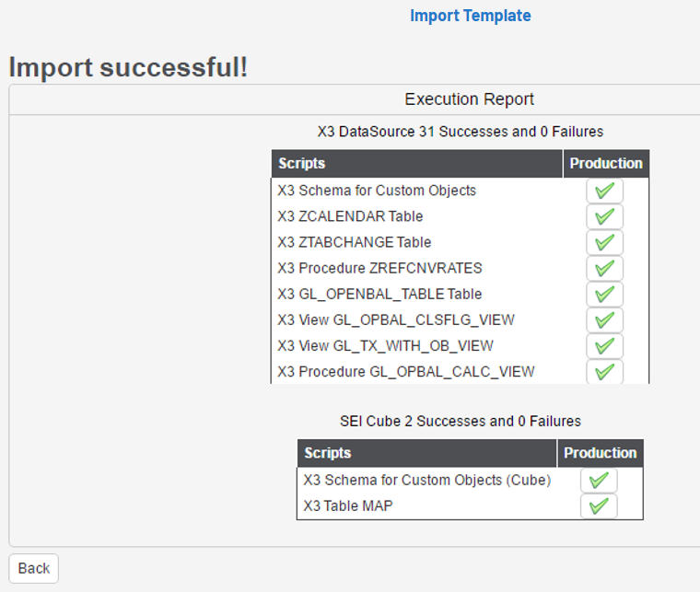Screen dimensions: 700x592
Task: Click checkmark for View GL_TX_WITH_OB_VIEW
Action: 604,345
